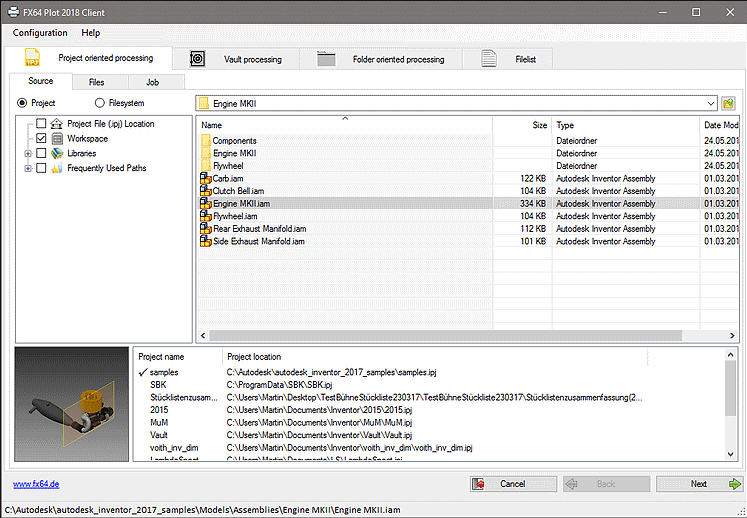This screenshot has height=518, width=747.
Task: Click the green arrow icon on Next
Action: pyautogui.click(x=734, y=484)
